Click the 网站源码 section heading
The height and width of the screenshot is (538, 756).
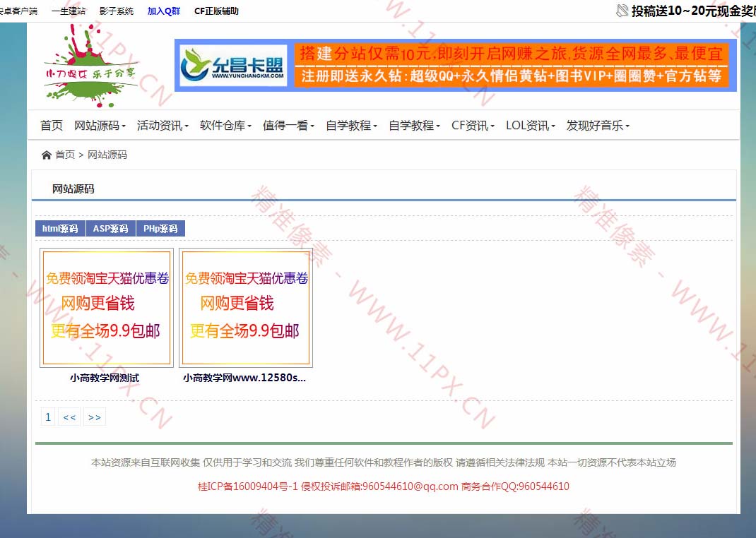coord(73,189)
